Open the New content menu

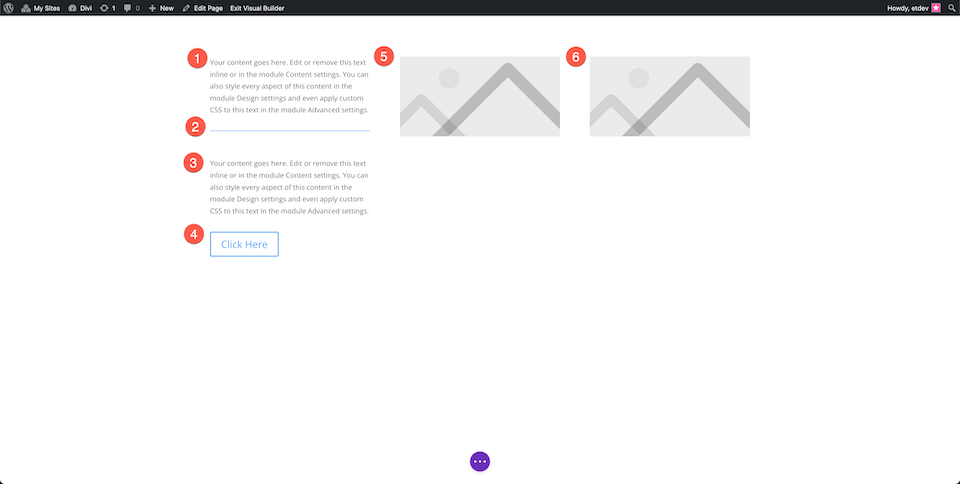tap(161, 8)
